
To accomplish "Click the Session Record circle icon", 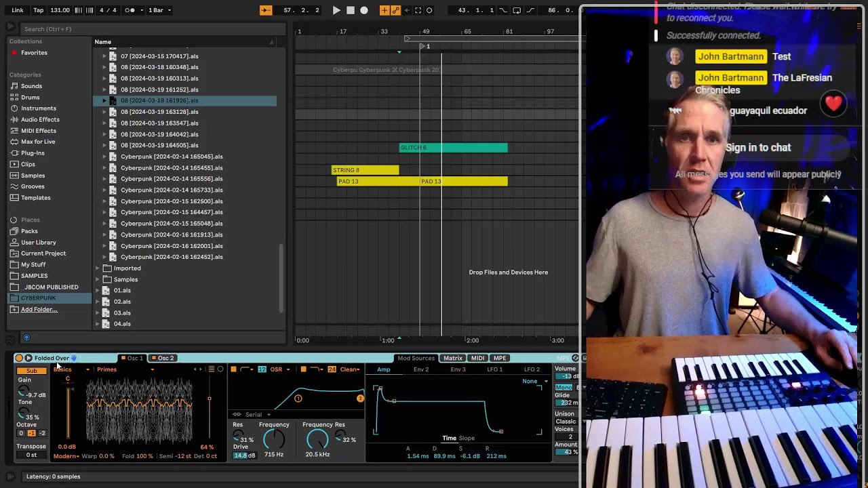I will coord(429,10).
